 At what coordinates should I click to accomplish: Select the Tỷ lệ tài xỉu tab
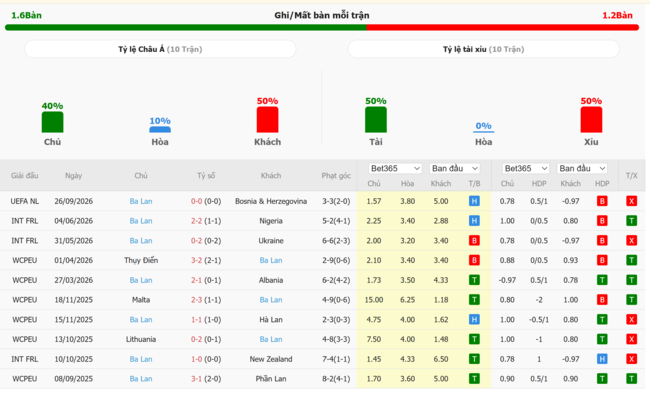(483, 49)
